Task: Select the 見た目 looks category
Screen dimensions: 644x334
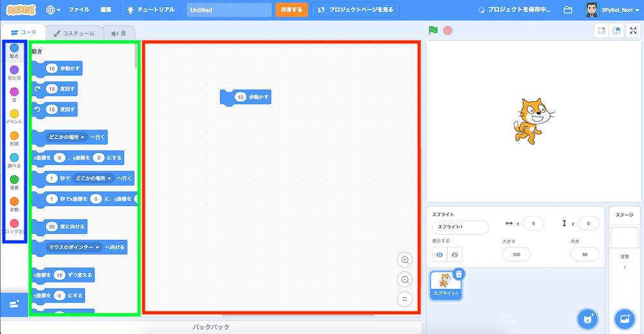Action: point(14,73)
